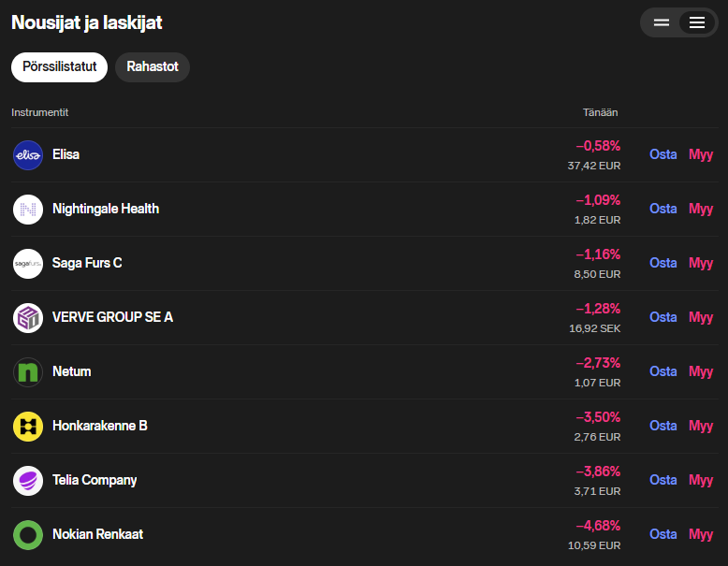Image resolution: width=728 pixels, height=566 pixels.
Task: Select the Netum logo icon
Action: tap(28, 372)
